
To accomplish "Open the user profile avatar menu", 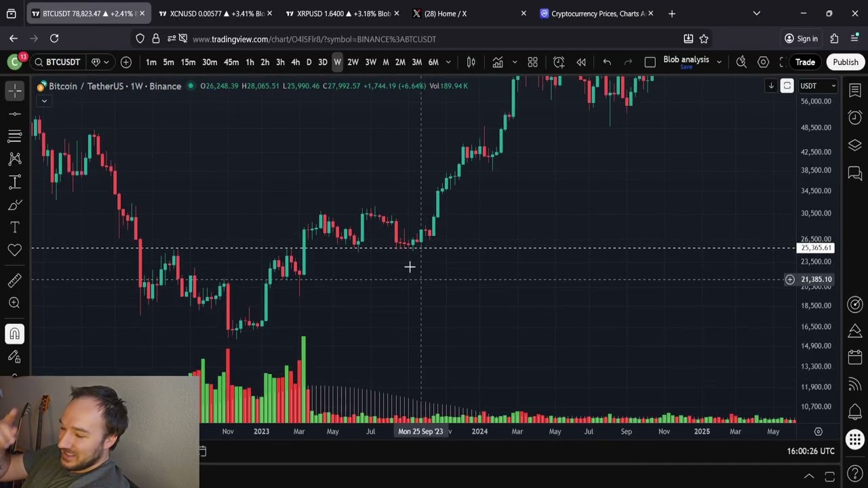I will (x=14, y=62).
